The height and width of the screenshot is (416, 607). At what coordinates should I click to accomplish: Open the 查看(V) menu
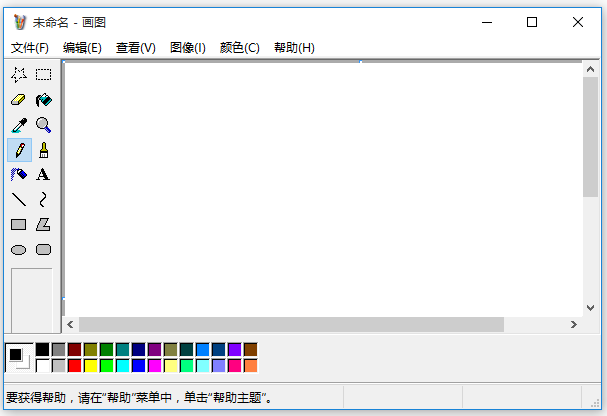pyautogui.click(x=135, y=48)
